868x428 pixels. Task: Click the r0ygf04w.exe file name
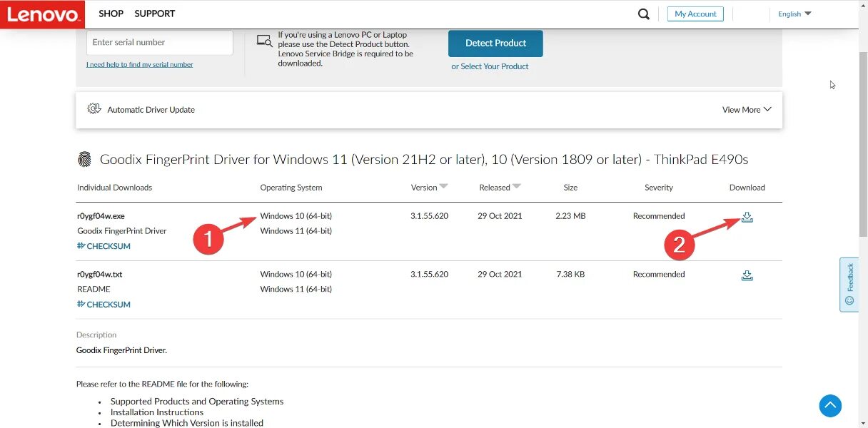pyautogui.click(x=101, y=216)
